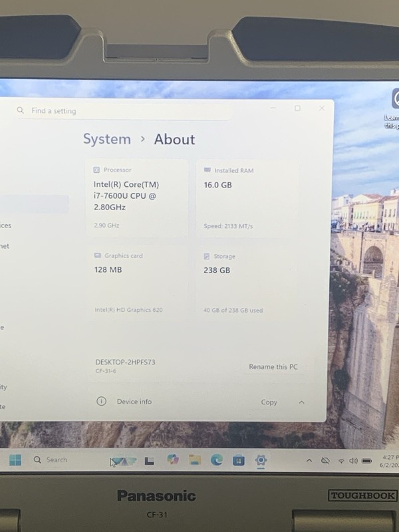Viewport: 399px width, 532px height.
Task: Click the battery tray icon
Action: [367, 461]
